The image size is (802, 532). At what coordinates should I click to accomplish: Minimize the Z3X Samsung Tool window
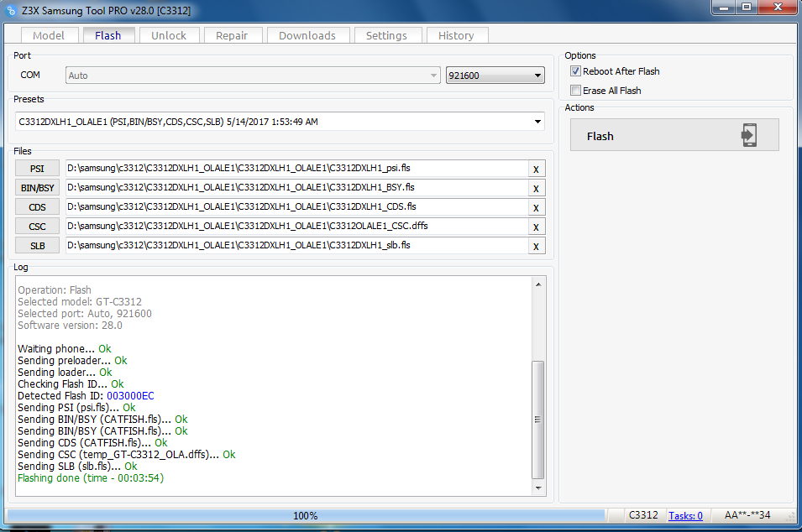(724, 8)
